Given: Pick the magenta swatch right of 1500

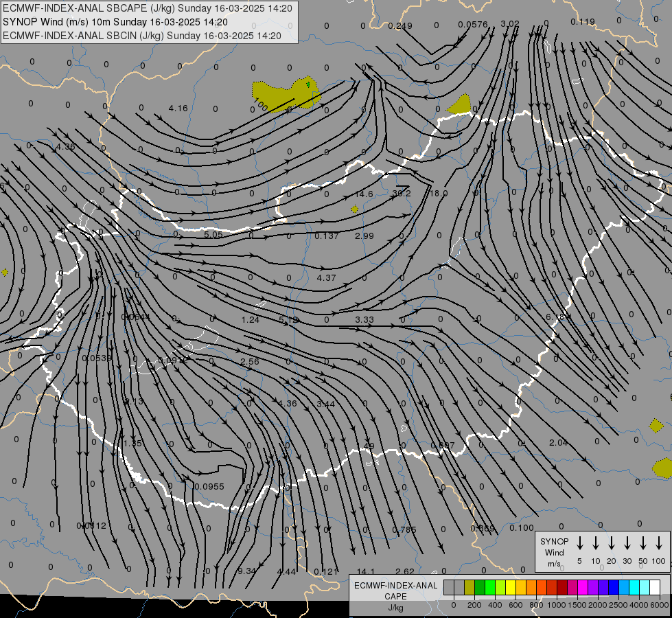Looking at the screenshot, I should coord(583,588).
